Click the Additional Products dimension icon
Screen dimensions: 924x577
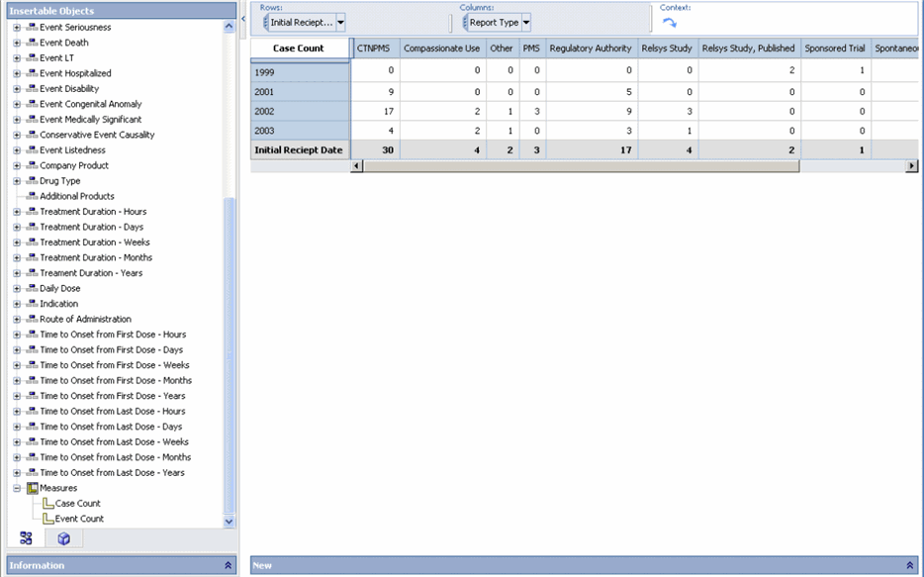(x=32, y=196)
